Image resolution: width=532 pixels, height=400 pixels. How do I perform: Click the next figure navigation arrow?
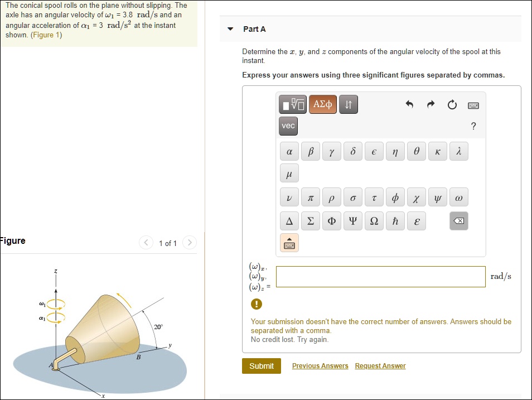click(190, 243)
